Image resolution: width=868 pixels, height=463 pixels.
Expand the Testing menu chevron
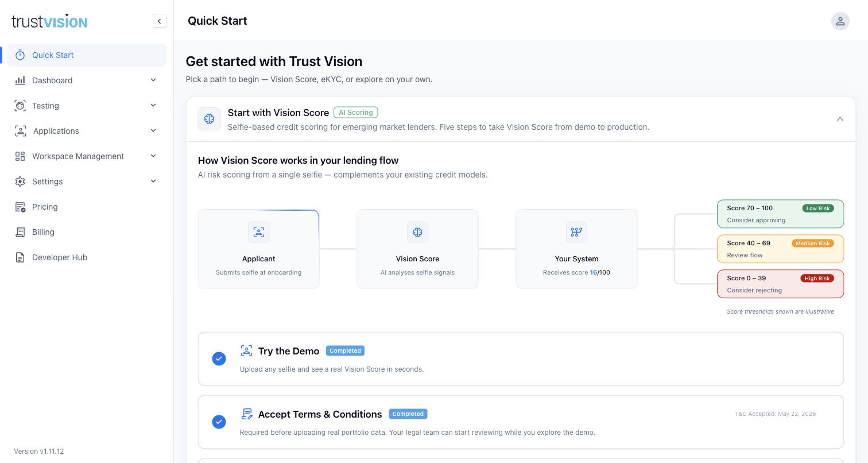click(x=153, y=106)
